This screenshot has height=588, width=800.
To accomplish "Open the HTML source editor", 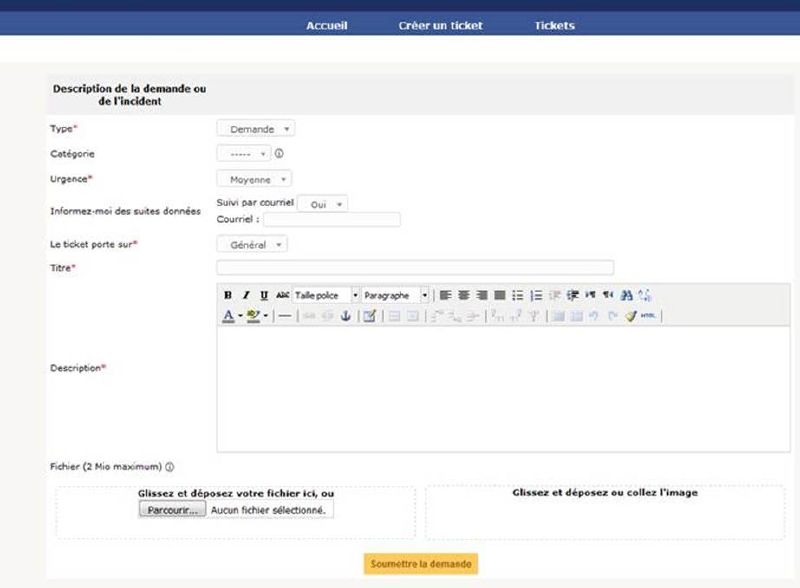I will coord(648,316).
